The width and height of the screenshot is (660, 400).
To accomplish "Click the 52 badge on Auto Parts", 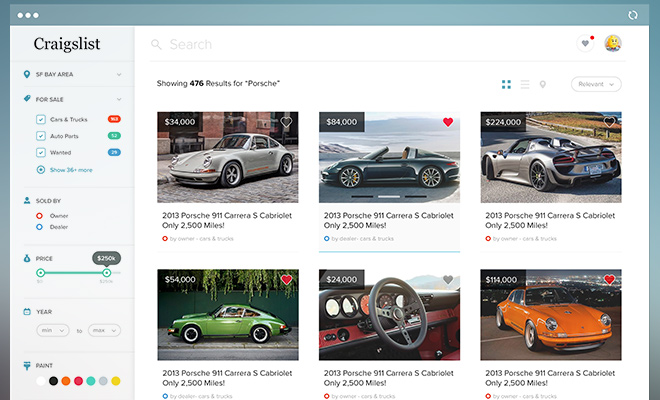I will point(114,136).
